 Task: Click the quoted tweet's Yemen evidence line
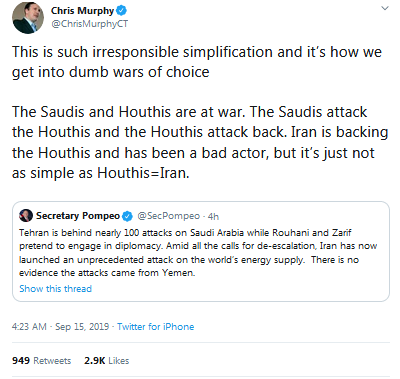tap(107, 273)
